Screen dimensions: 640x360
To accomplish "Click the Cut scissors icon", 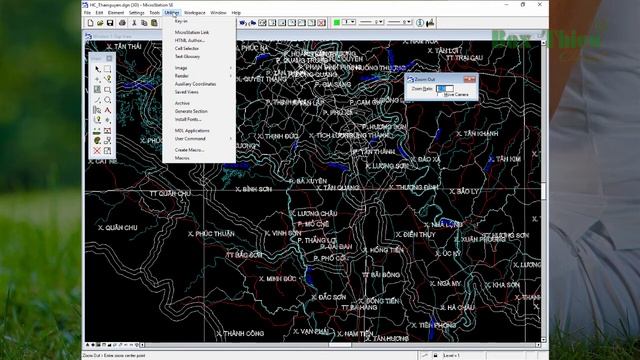I will [x=134, y=23].
